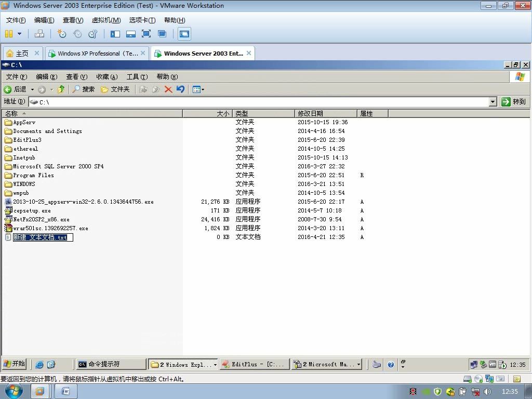Open the 2 Windows Explorer taskbar group
The height and width of the screenshot is (399, 532).
point(183,364)
